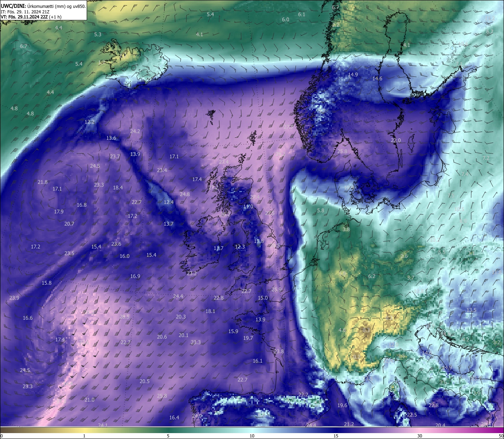Click the 24.9 map value
Viewport: 504px width, 439px height.
197,416
